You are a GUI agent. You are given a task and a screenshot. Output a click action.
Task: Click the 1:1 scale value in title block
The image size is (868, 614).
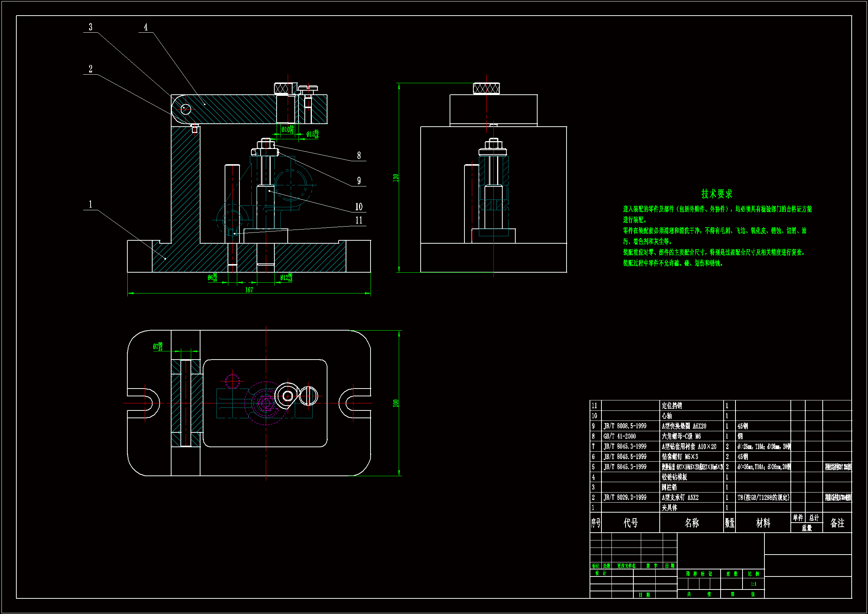753,585
